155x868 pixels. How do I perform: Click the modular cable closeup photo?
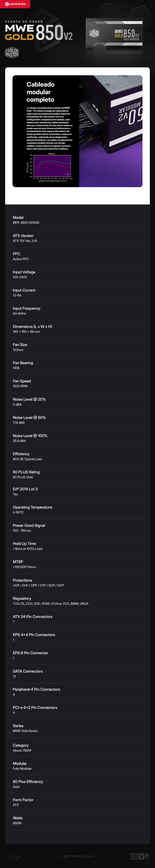111,131
